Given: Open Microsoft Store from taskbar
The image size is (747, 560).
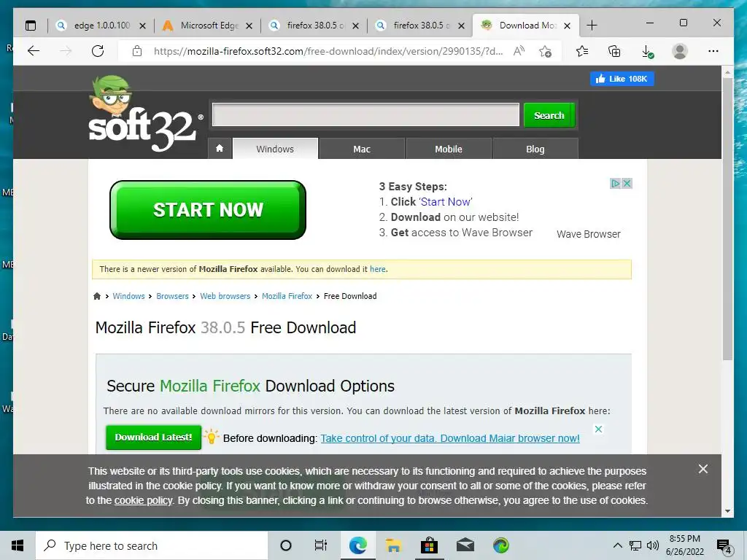Looking at the screenshot, I should coord(429,545).
